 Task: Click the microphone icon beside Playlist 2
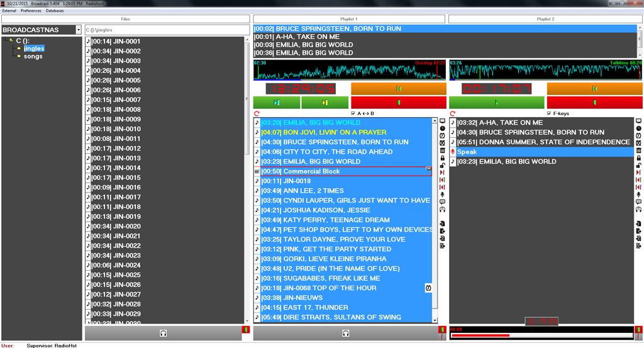coord(639,194)
